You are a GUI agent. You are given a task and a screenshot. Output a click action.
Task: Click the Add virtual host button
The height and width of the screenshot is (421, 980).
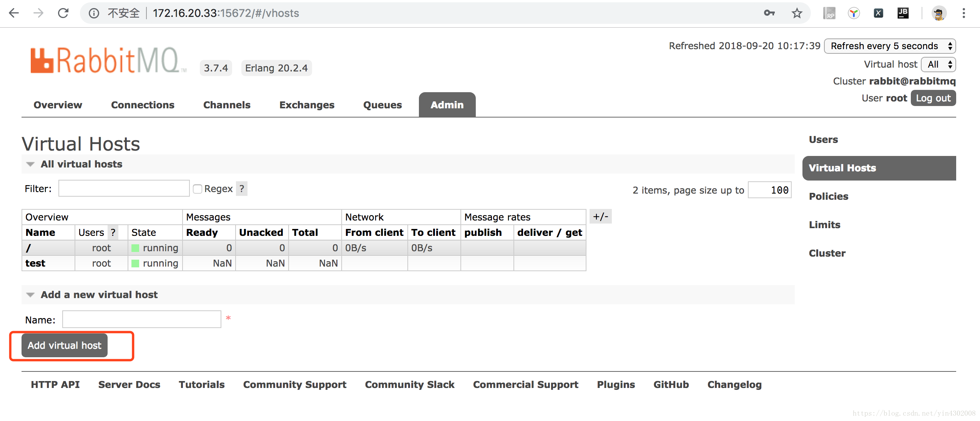pyautogui.click(x=64, y=345)
